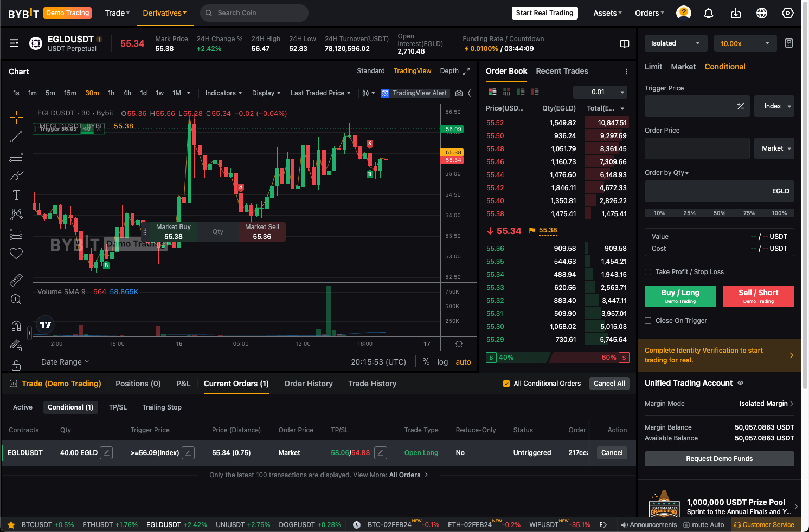
Task: Tick the Close On Trigger checkbox
Action: point(648,321)
